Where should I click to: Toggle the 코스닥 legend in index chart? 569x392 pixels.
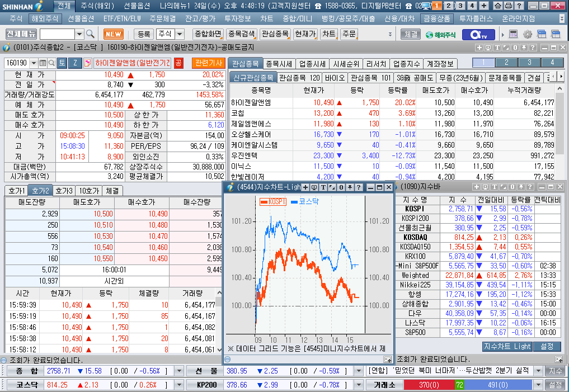tap(304, 202)
